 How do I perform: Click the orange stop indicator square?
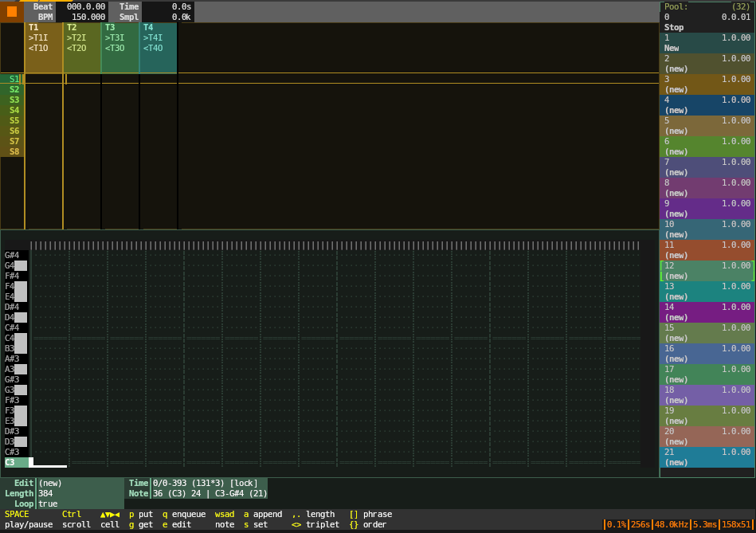click(x=12, y=12)
